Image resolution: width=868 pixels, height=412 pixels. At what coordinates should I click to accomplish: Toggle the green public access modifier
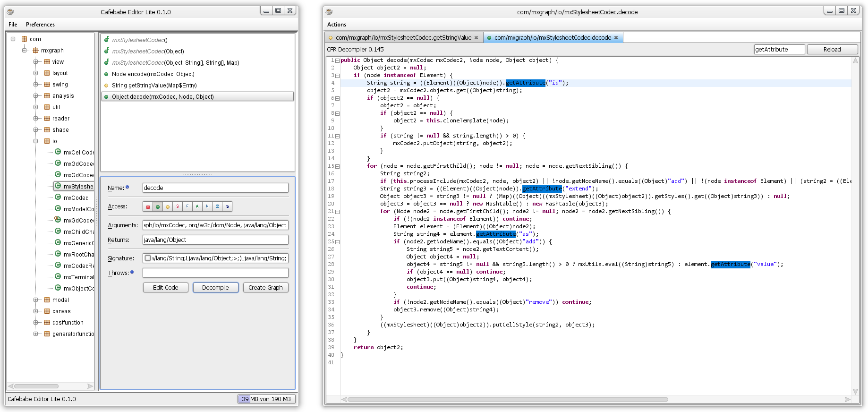[158, 206]
